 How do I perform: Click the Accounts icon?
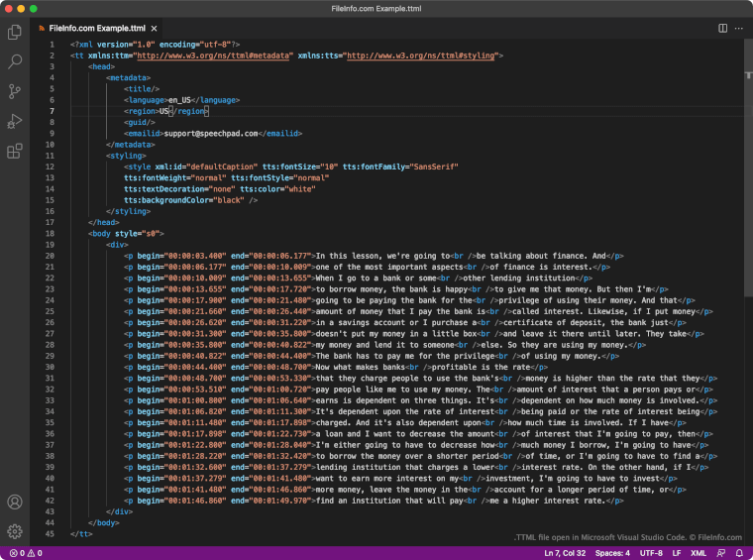[x=15, y=503]
